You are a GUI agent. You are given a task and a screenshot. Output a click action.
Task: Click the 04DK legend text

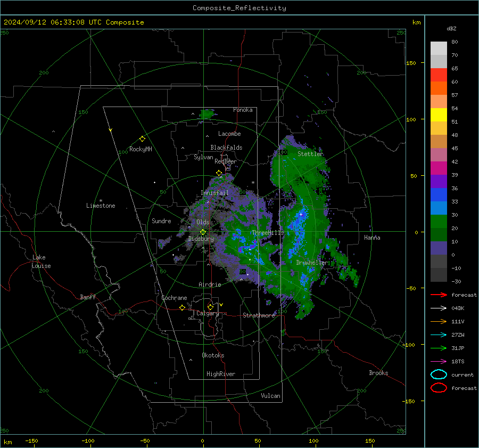point(458,308)
